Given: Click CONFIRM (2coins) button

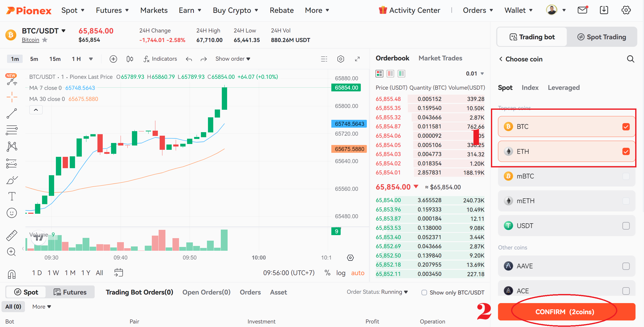Looking at the screenshot, I should pos(566,312).
